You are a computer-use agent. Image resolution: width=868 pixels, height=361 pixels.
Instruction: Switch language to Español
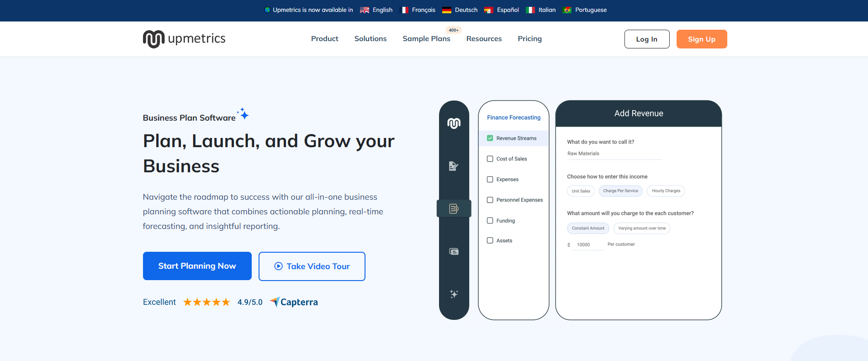508,10
